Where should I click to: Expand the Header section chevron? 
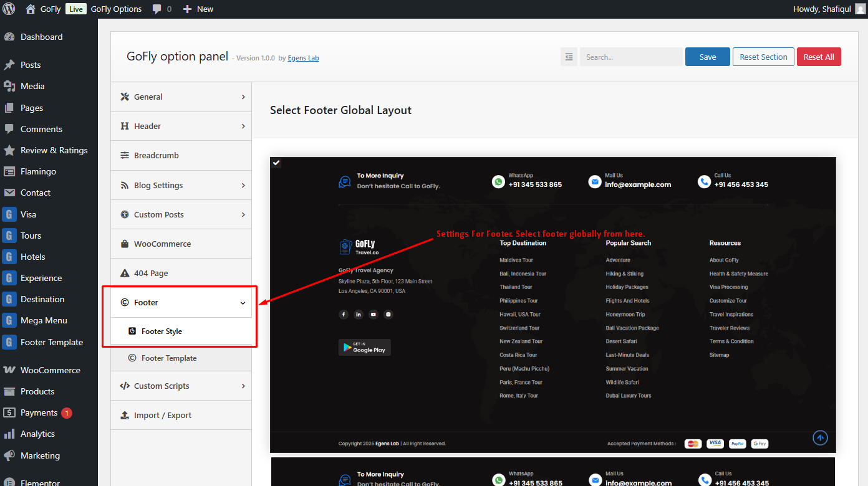coord(243,126)
